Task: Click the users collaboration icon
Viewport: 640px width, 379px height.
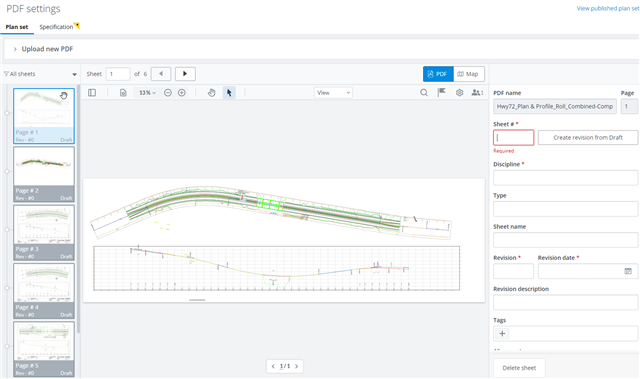Action: [x=477, y=93]
